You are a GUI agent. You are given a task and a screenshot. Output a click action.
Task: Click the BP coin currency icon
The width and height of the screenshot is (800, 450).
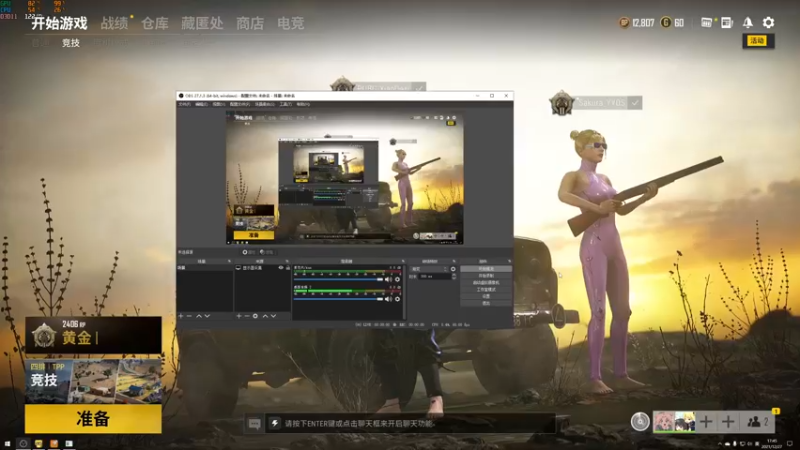pos(624,22)
